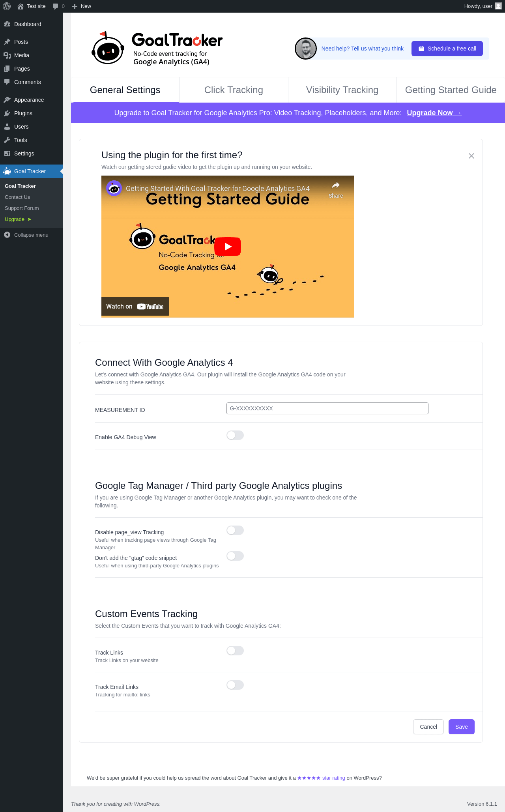This screenshot has height=812, width=505.
Task: Toggle Disable page_view Tracking switch
Action: [235, 530]
